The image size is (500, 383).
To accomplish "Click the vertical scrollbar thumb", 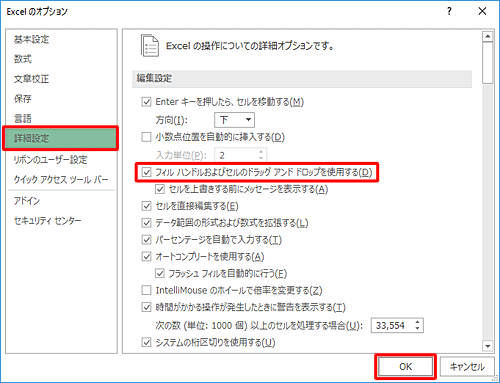I will pyautogui.click(x=488, y=62).
